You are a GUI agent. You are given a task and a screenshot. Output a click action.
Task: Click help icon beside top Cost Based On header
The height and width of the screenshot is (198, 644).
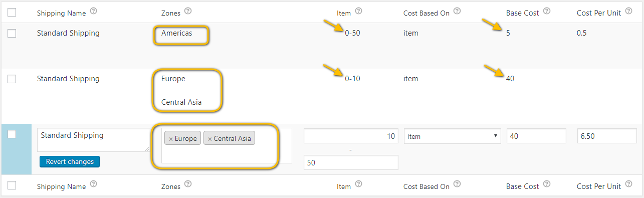[457, 12]
